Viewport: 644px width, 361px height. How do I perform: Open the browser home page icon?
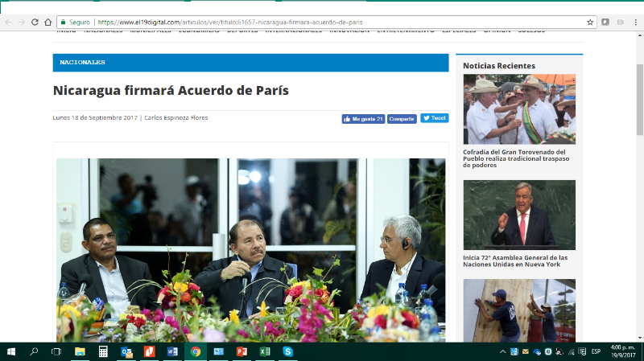47,23
